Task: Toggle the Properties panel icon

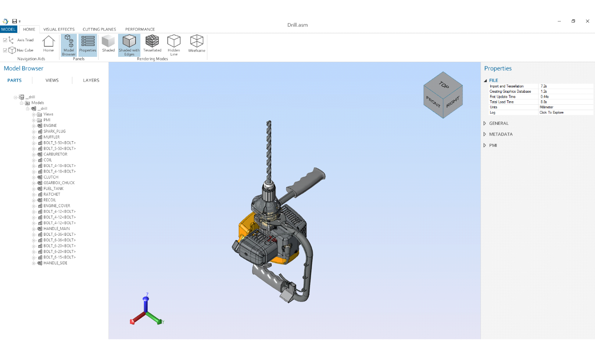Action: (88, 42)
